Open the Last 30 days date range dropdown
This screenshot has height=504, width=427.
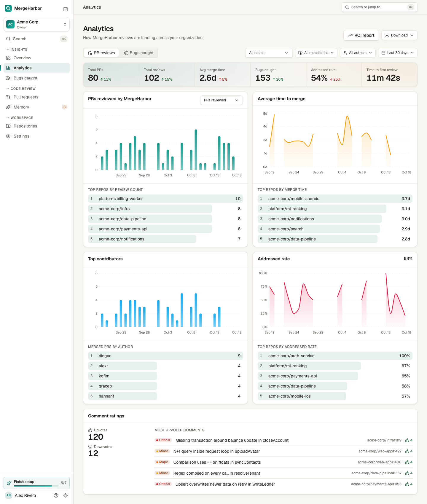click(x=398, y=53)
